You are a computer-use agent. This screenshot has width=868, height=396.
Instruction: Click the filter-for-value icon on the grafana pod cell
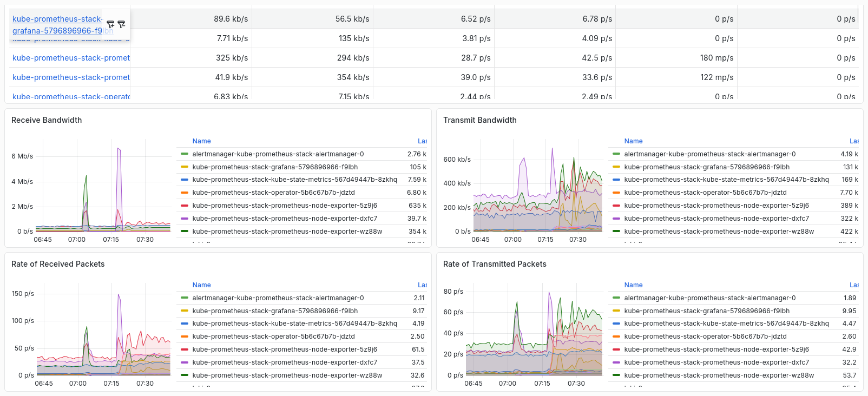(110, 24)
